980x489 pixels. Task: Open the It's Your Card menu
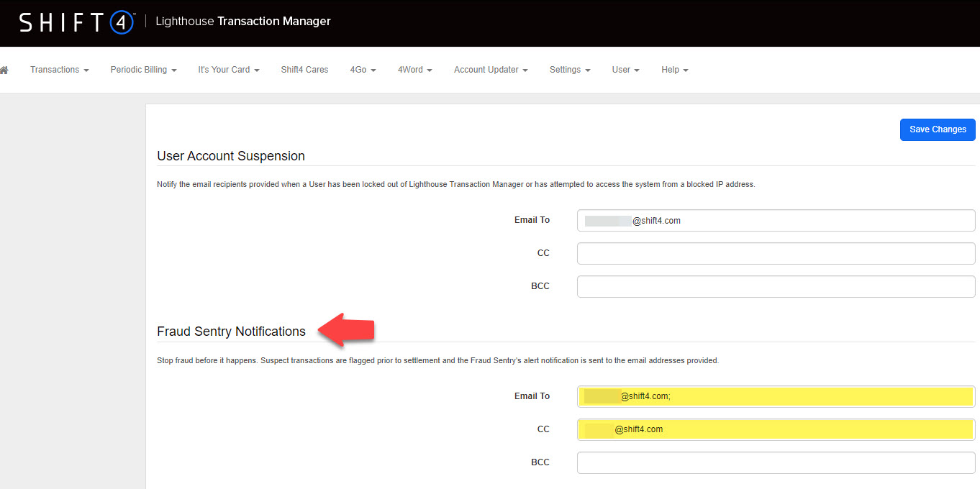228,70
